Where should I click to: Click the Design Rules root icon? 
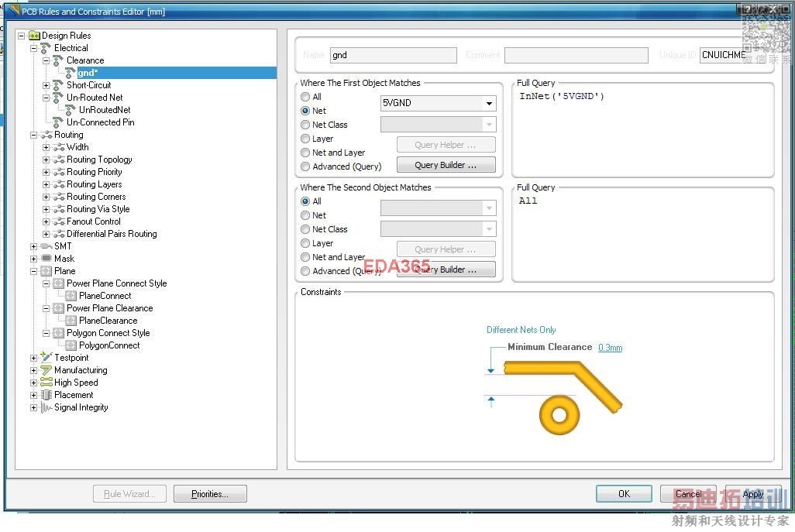(34, 36)
